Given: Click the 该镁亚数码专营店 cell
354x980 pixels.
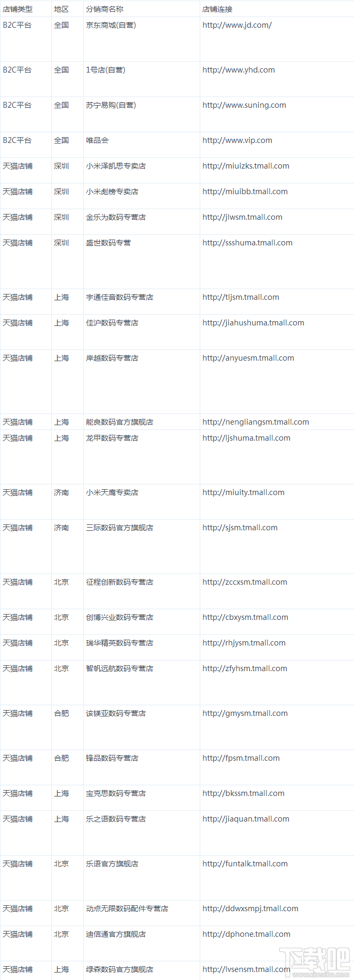Looking at the screenshot, I should [x=116, y=713].
